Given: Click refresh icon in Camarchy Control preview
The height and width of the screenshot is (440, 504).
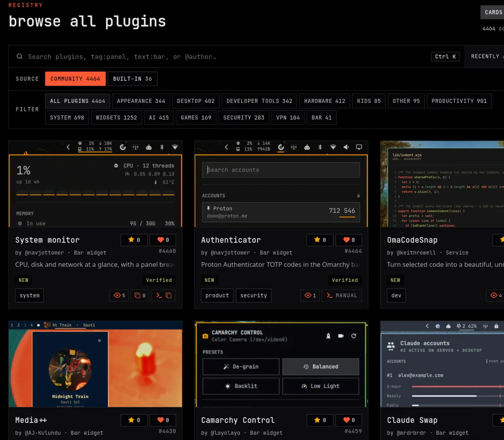Looking at the screenshot, I should pos(354,336).
